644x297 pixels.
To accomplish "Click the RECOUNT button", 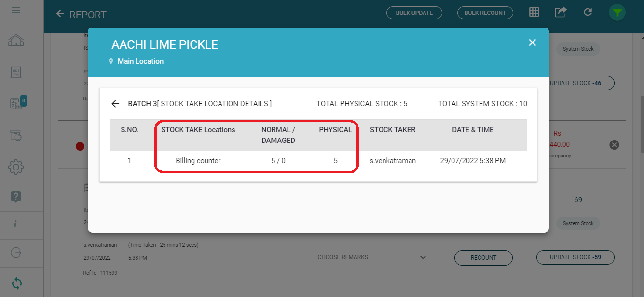I will coord(483,258).
